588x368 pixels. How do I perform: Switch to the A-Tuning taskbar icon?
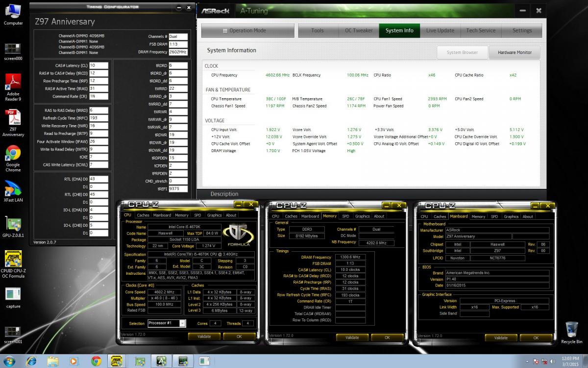(x=162, y=361)
